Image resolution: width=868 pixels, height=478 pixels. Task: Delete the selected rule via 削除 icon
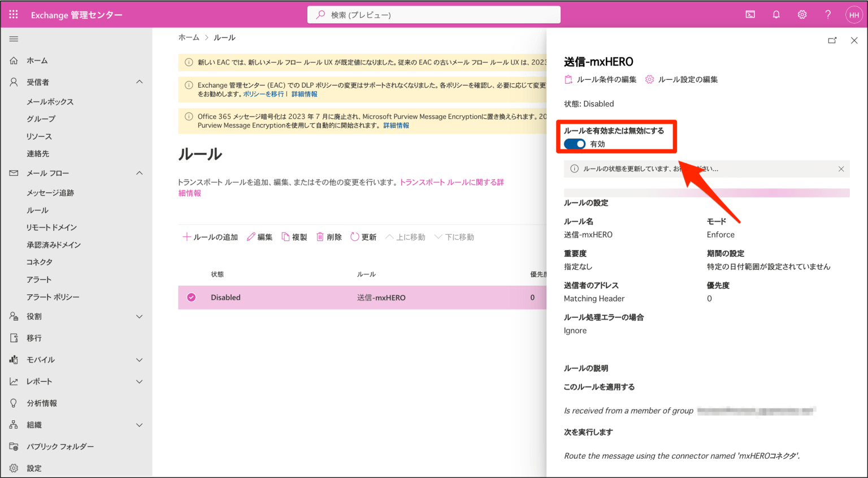click(328, 236)
